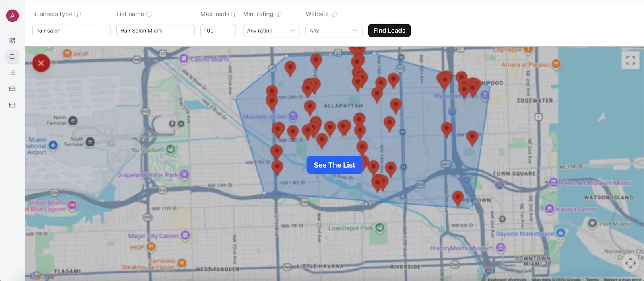The width and height of the screenshot is (644, 281).
Task: Open the lists icon in sidebar
Action: 12,73
